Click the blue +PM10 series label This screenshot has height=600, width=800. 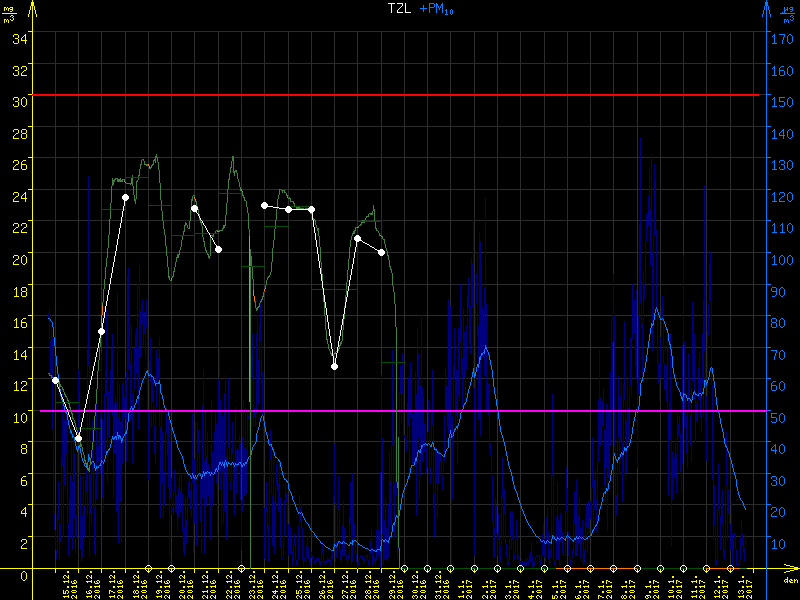[439, 8]
